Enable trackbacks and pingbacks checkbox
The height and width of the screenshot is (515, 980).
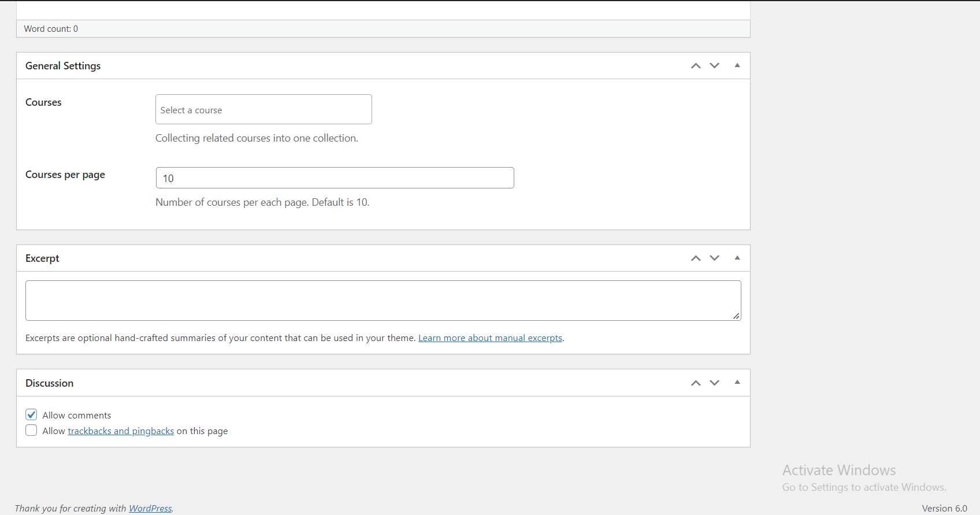[31, 430]
